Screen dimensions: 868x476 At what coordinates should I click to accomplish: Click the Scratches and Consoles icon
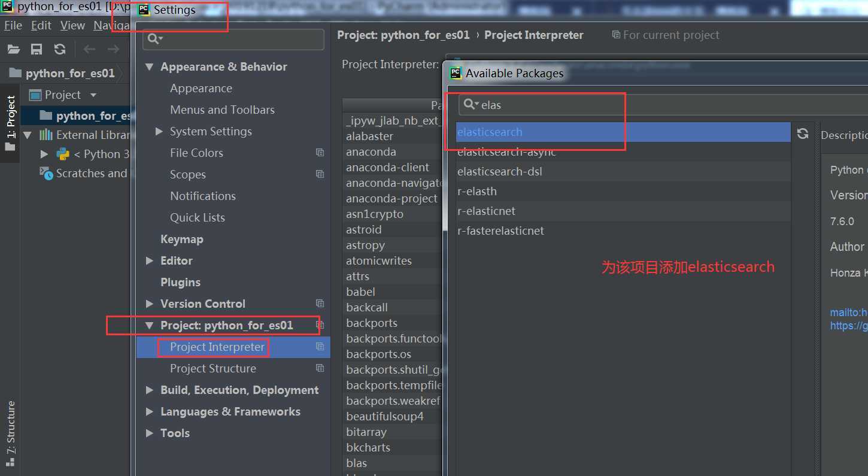46,173
